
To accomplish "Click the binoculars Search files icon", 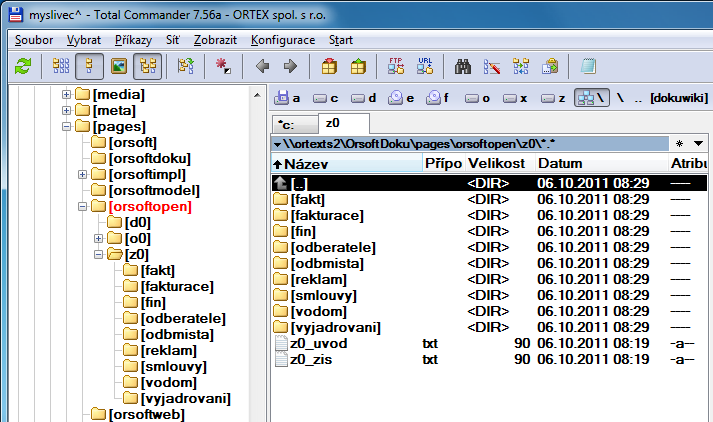I will pyautogui.click(x=464, y=67).
